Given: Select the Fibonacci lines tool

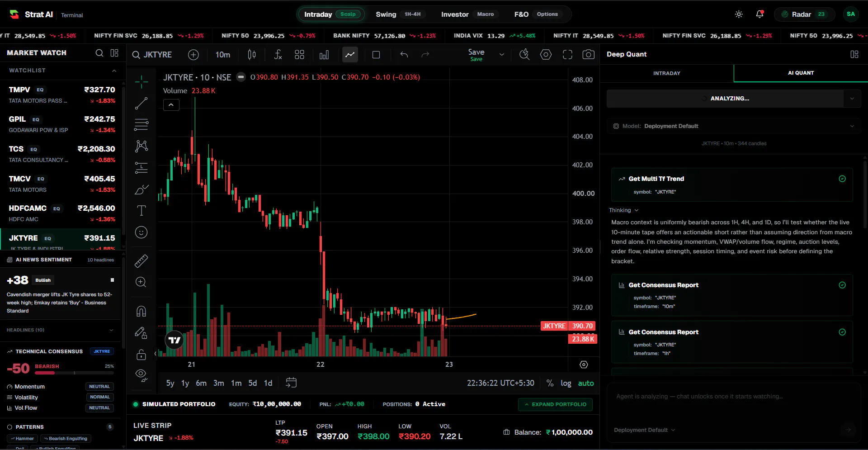Looking at the screenshot, I should click(x=142, y=124).
